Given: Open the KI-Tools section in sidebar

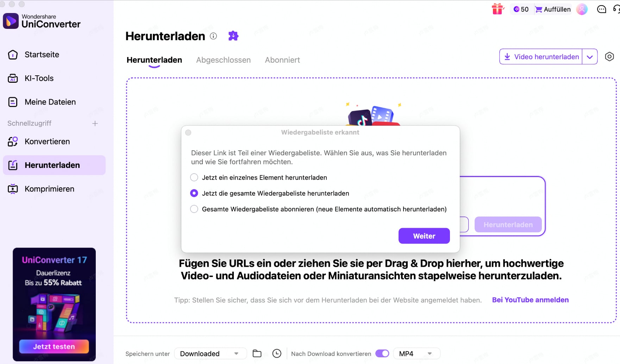Looking at the screenshot, I should coord(39,78).
